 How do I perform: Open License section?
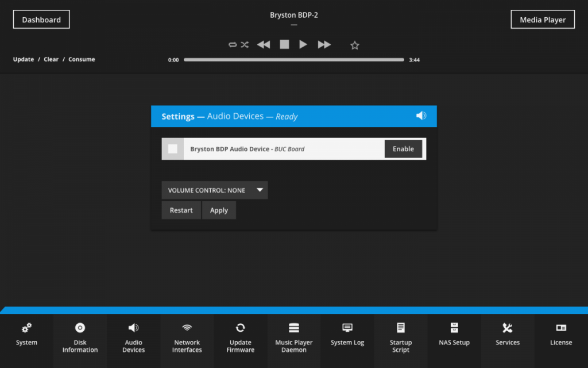[561, 341]
